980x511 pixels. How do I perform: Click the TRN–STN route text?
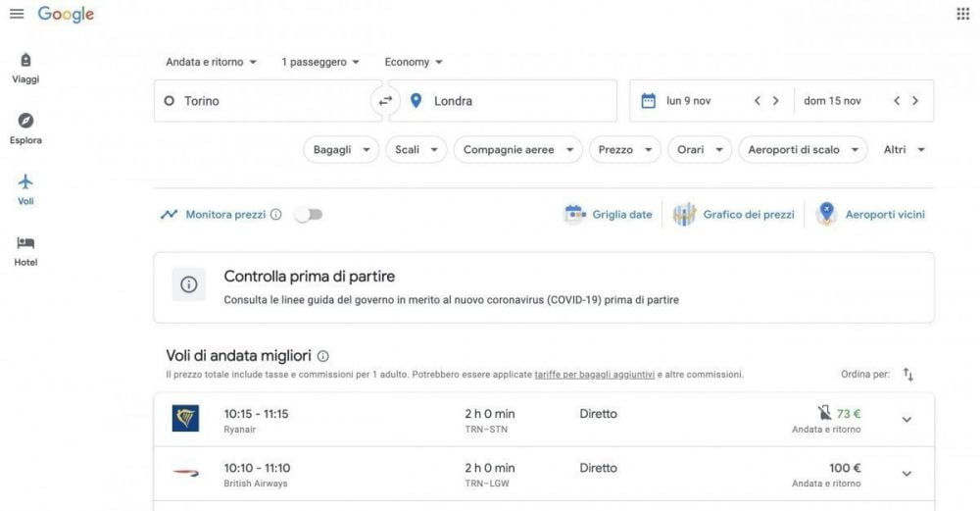(486, 430)
